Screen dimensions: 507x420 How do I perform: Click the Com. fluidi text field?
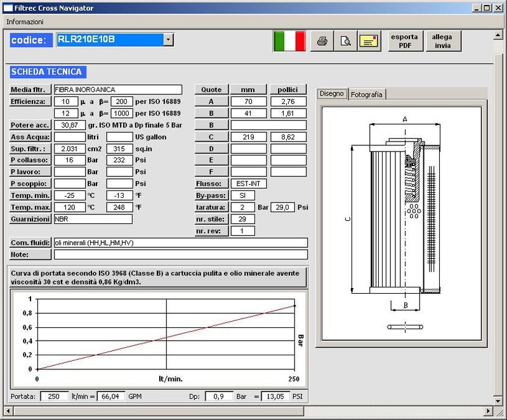tap(180, 242)
